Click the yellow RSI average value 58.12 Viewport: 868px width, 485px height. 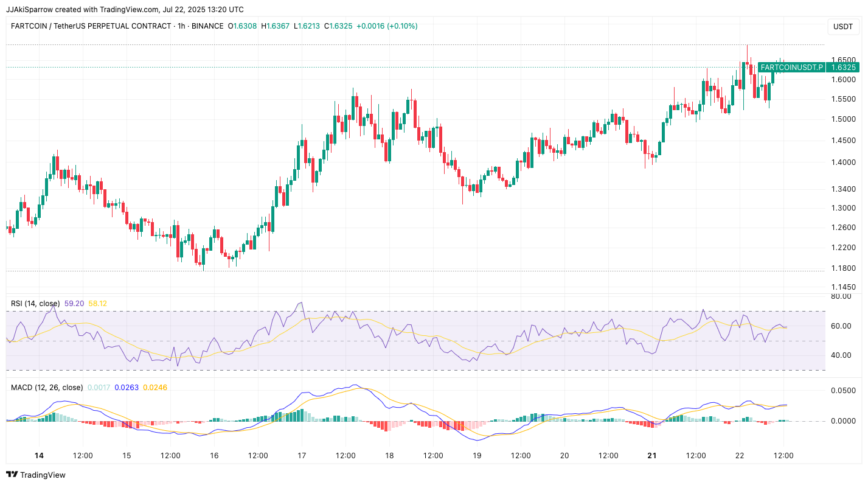point(97,303)
